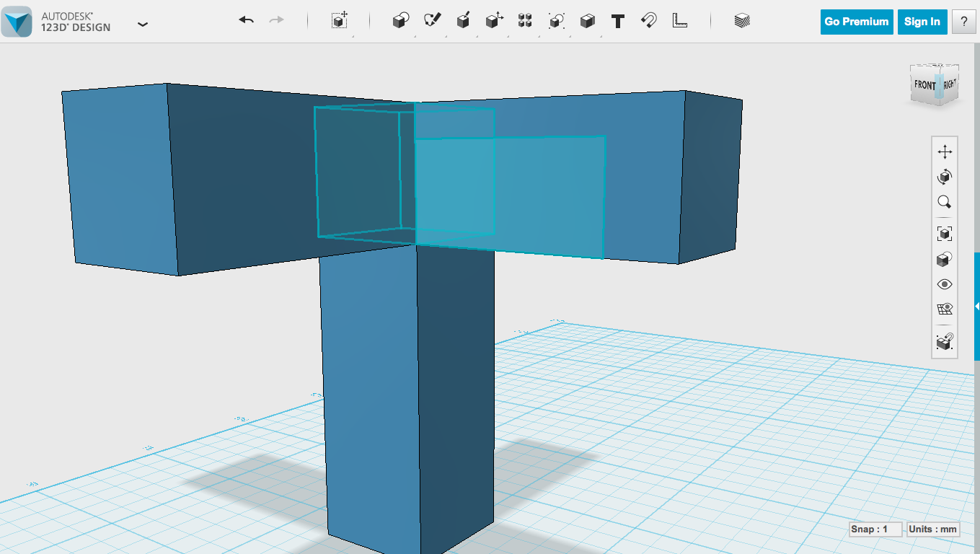Open the Combine tool menu
Viewport: 980px width, 554px height.
[x=587, y=21]
